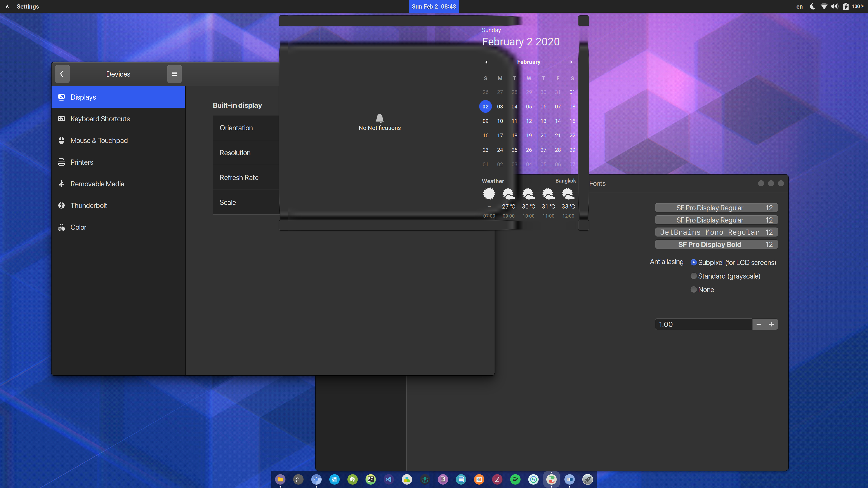This screenshot has height=488, width=868.
Task: Open Removable Media settings
Action: pos(118,184)
